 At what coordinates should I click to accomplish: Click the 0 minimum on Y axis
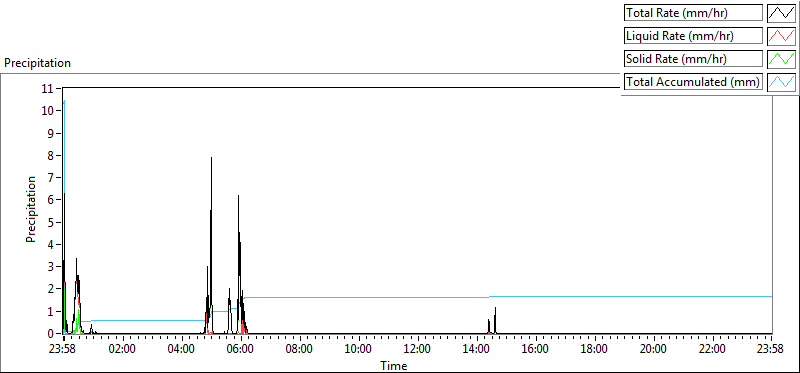click(51, 334)
